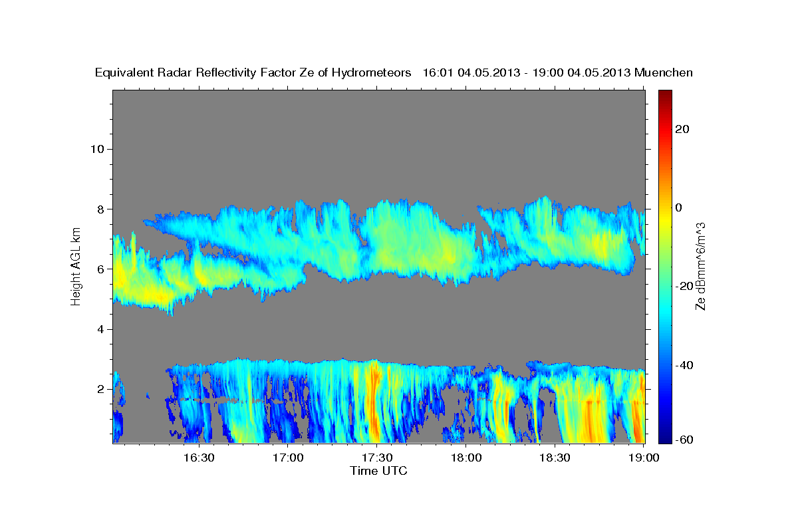The height and width of the screenshot is (532, 798).
Task: Click the 17:00 time tick label
Action: point(288,458)
